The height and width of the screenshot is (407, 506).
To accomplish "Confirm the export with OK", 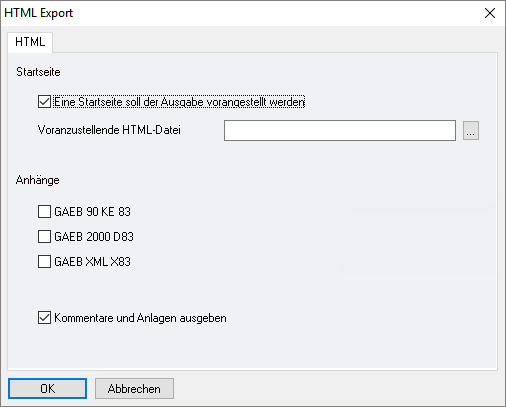I will coord(47,388).
